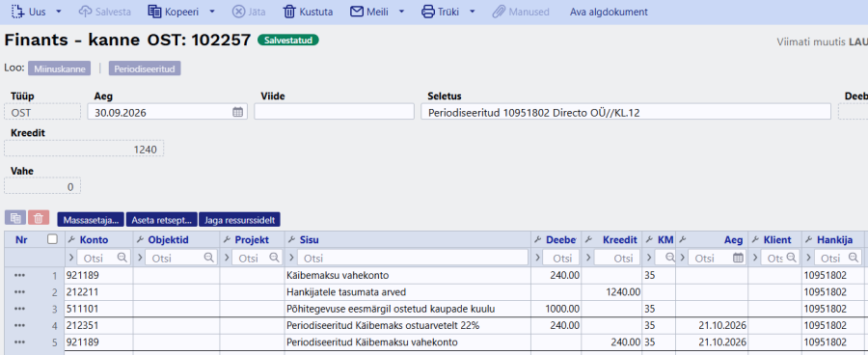
Task: Click the magnifier icon in Konto search
Action: click(x=122, y=258)
